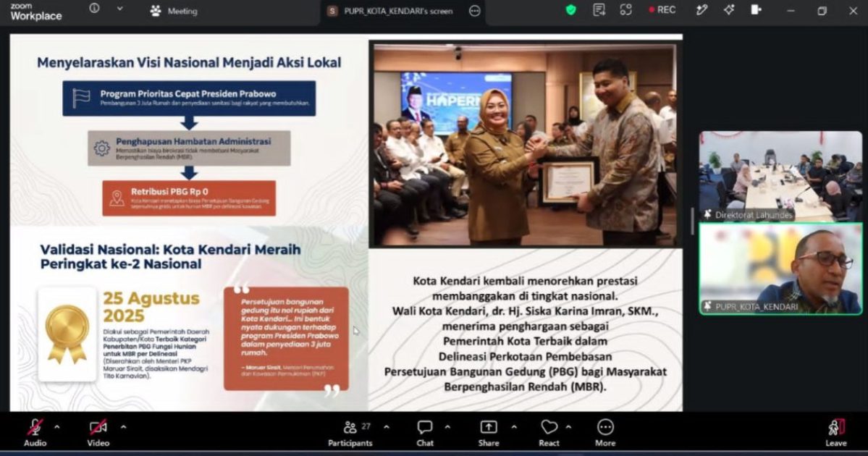
Task: Expand the chevron next to Share
Action: tap(514, 427)
